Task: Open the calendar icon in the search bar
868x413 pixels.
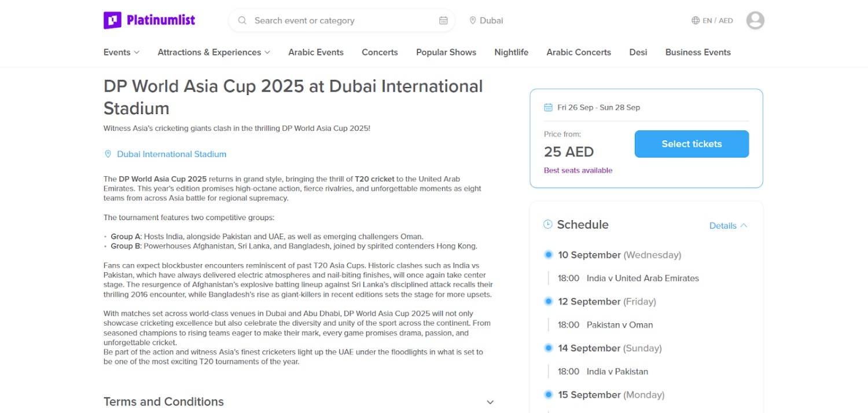Action: click(x=444, y=20)
